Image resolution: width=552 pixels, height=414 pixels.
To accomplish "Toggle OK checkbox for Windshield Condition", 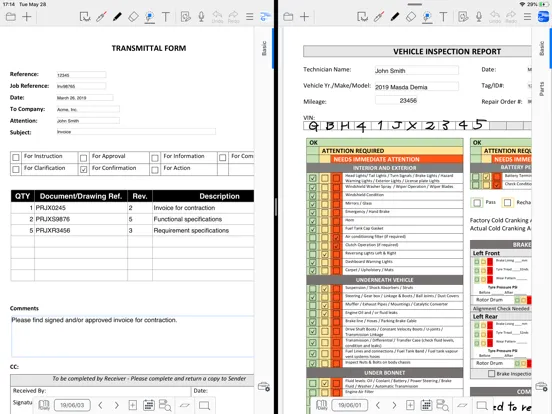I will 312,195.
